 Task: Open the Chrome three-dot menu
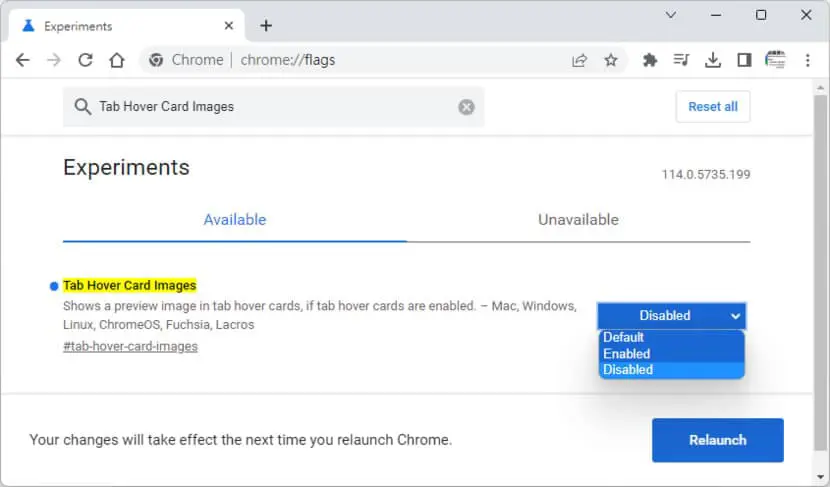pos(808,60)
